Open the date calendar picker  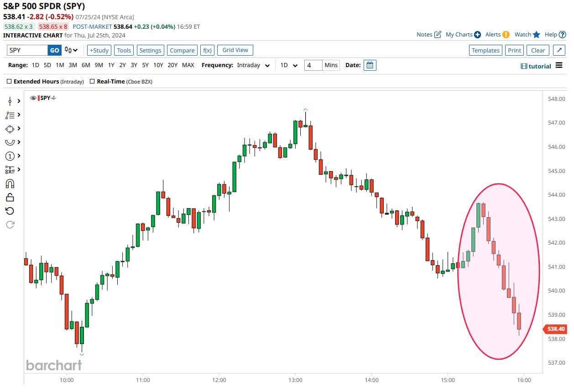pyautogui.click(x=370, y=65)
